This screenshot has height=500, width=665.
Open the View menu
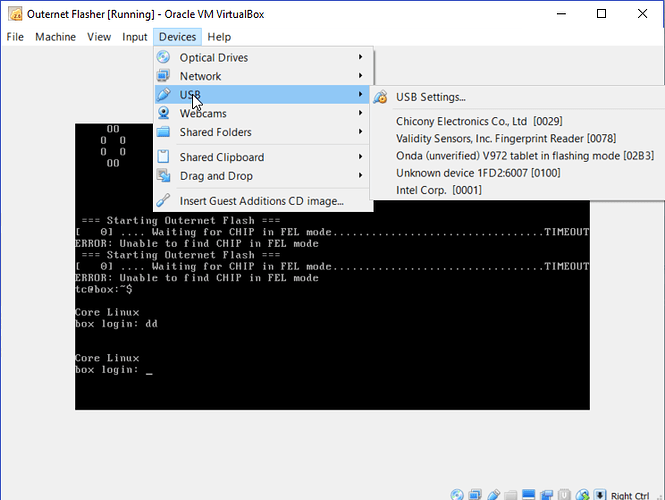(x=99, y=37)
